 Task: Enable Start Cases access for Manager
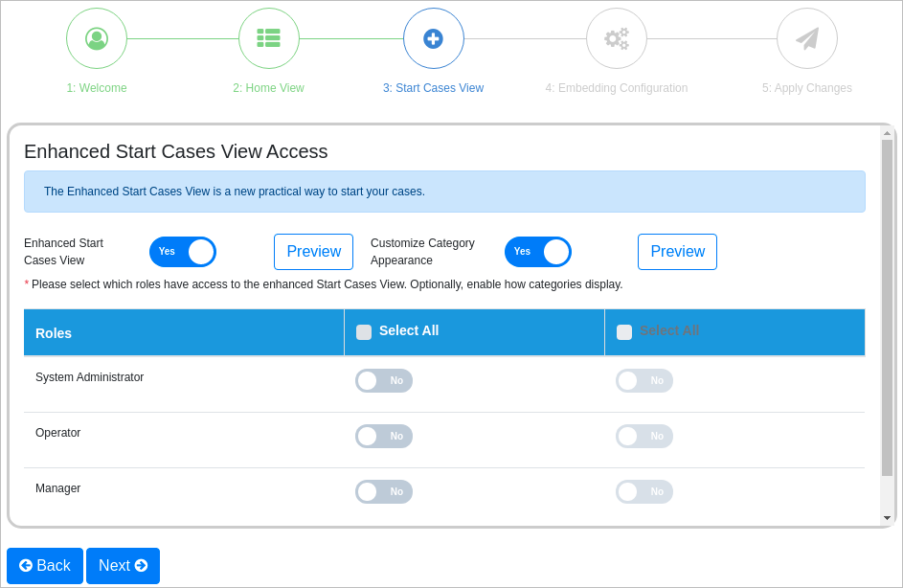pos(384,492)
